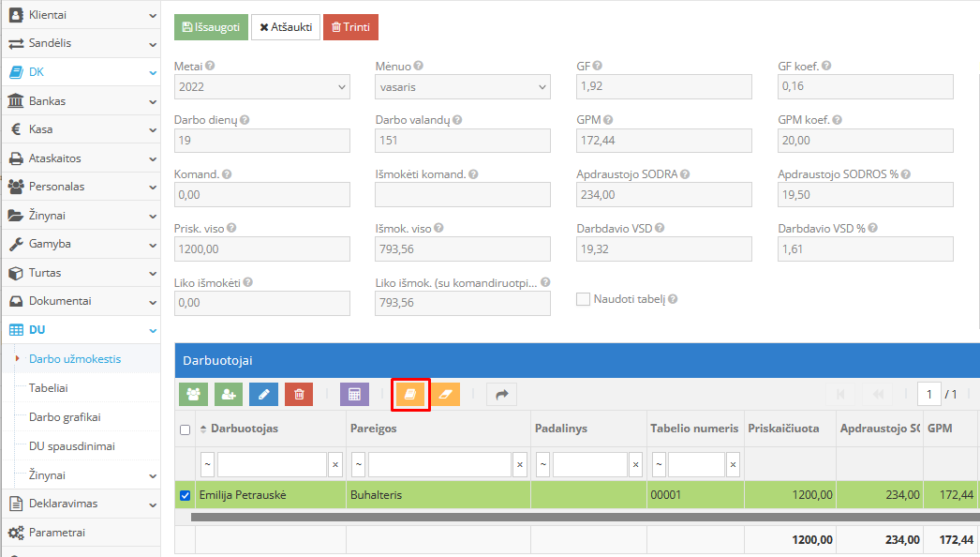Click the share arrow icon

tap(501, 395)
